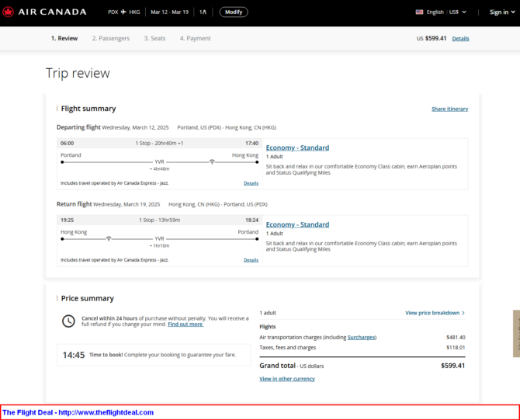520x420 pixels.
Task: Open Details link in departing flight card
Action: [251, 183]
